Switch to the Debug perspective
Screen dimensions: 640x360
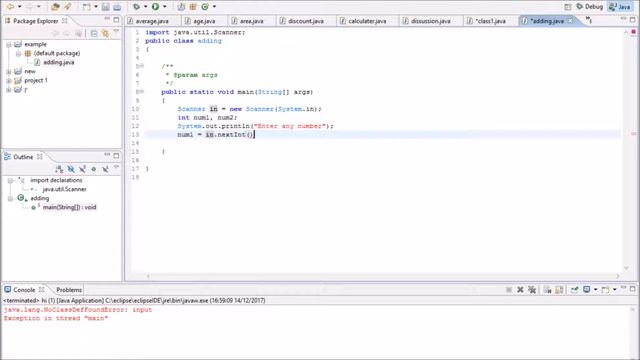[x=590, y=7]
